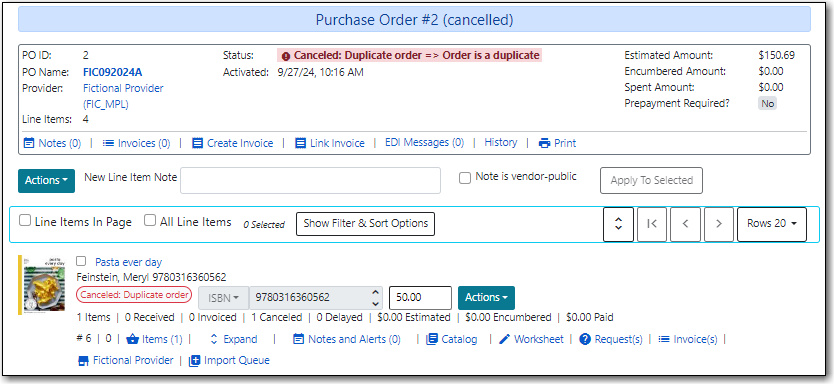The height and width of the screenshot is (384, 834).
Task: Open the History link
Action: click(x=501, y=142)
